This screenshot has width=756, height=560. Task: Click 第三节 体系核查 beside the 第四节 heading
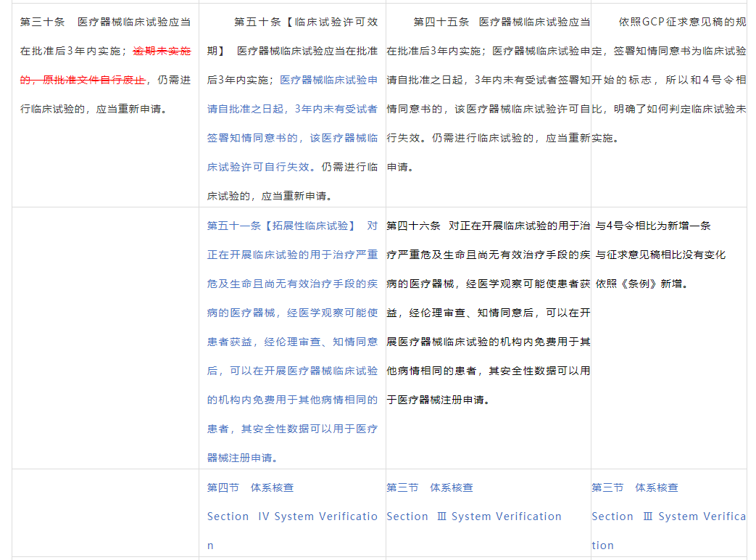click(429, 487)
